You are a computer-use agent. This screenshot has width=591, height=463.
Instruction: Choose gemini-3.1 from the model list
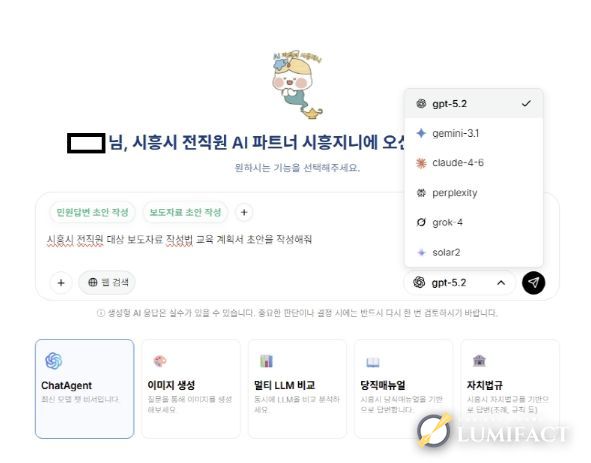[473, 133]
